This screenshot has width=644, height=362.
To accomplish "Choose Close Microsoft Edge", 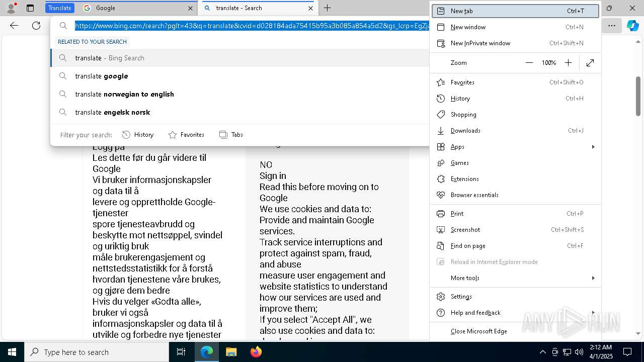I will pos(516,331).
